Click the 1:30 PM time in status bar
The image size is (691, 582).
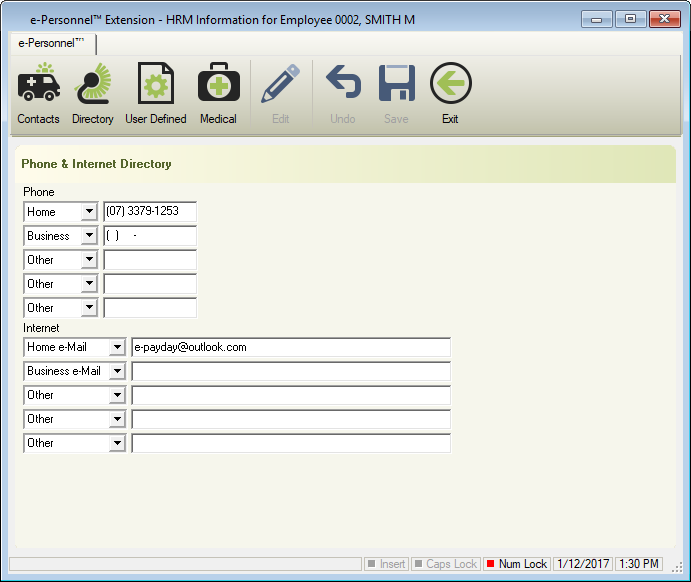(639, 564)
